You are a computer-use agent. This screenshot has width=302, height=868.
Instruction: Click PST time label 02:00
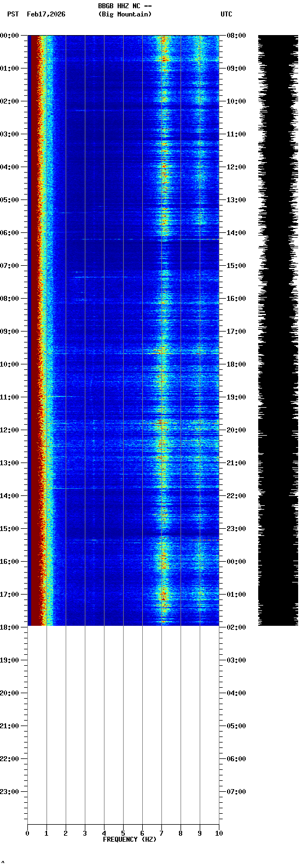pos(10,101)
